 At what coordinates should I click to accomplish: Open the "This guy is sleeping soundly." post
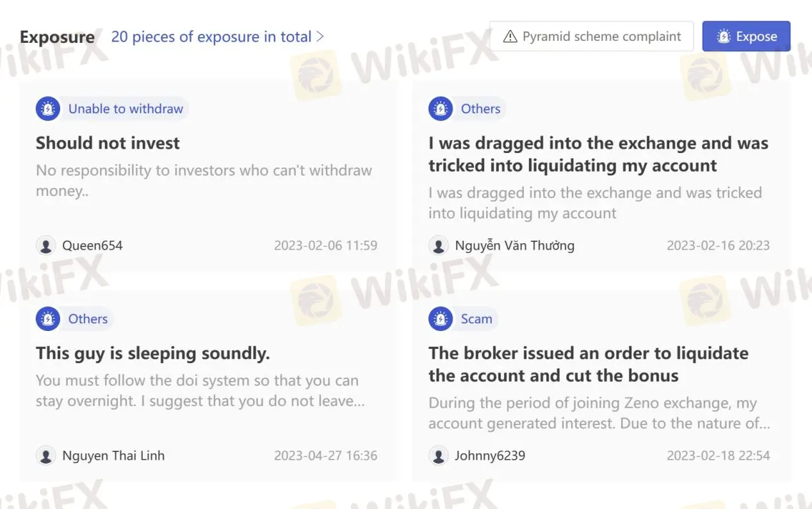pyautogui.click(x=152, y=353)
